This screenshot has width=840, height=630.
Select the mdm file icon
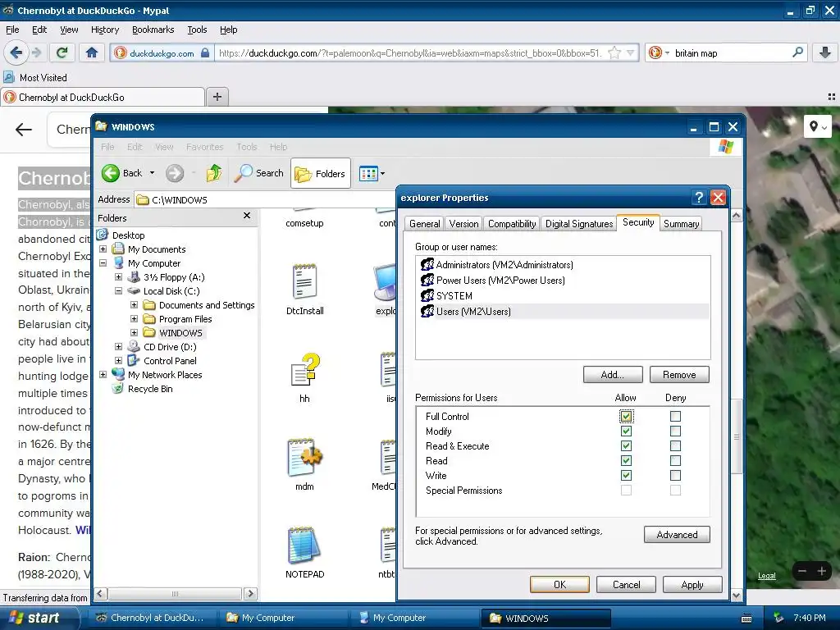[x=304, y=465]
